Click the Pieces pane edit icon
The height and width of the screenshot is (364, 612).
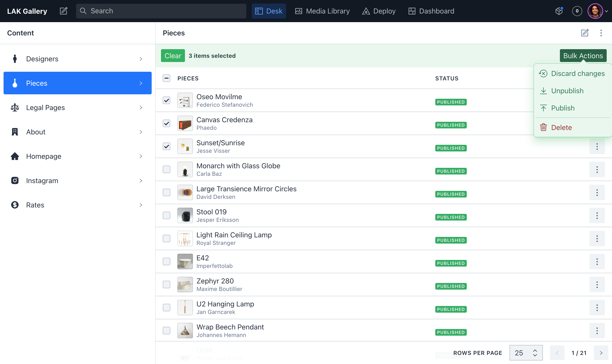585,33
